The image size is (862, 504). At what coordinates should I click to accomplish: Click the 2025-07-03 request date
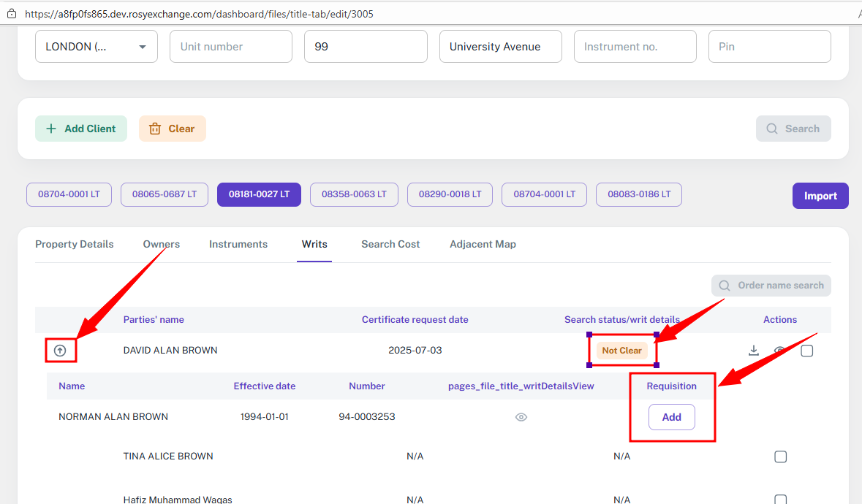415,351
